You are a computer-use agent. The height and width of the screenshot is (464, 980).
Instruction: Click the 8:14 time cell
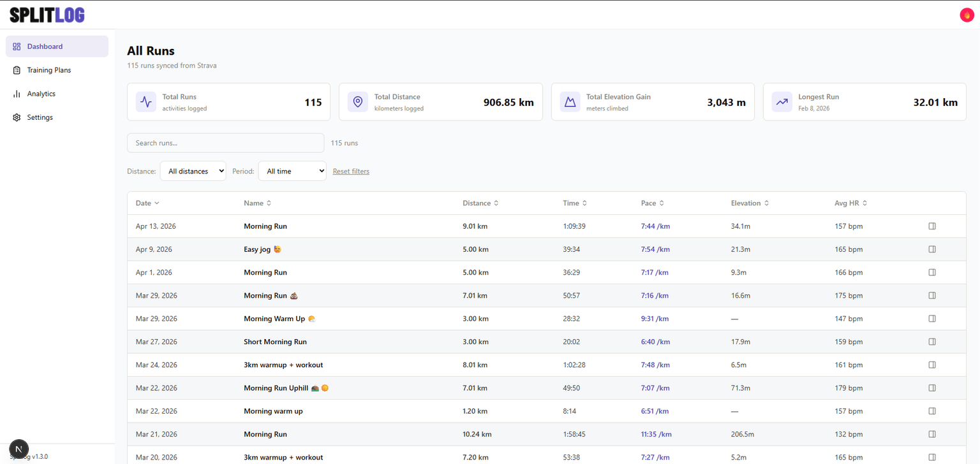570,411
